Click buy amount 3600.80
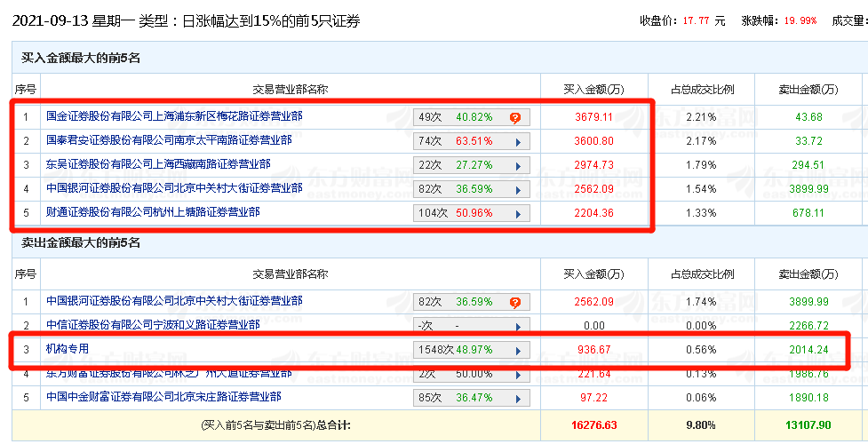 [x=594, y=141]
